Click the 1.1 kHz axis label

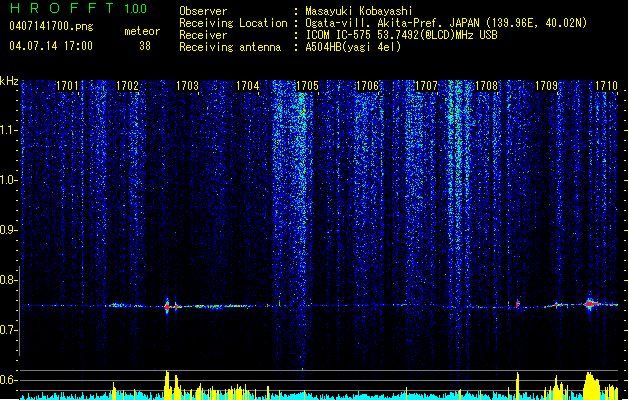coord(9,130)
